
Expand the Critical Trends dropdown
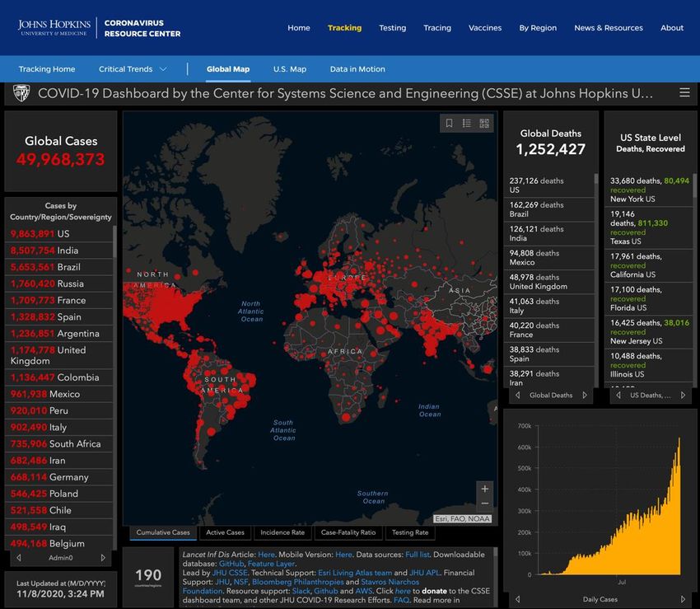(x=133, y=68)
